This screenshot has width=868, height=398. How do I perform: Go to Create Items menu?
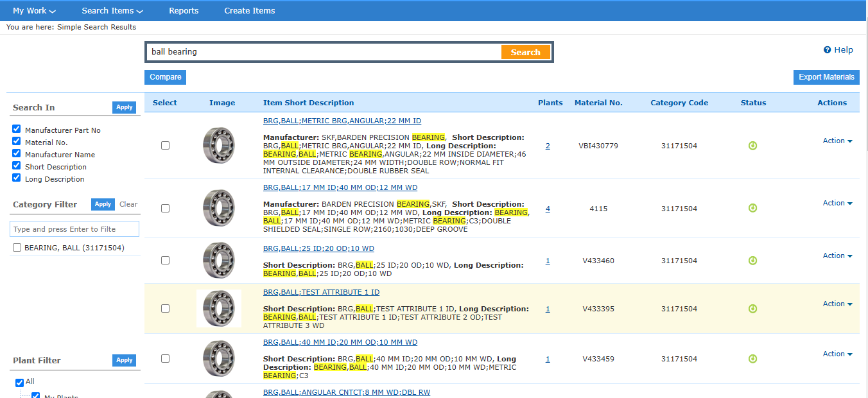click(249, 11)
